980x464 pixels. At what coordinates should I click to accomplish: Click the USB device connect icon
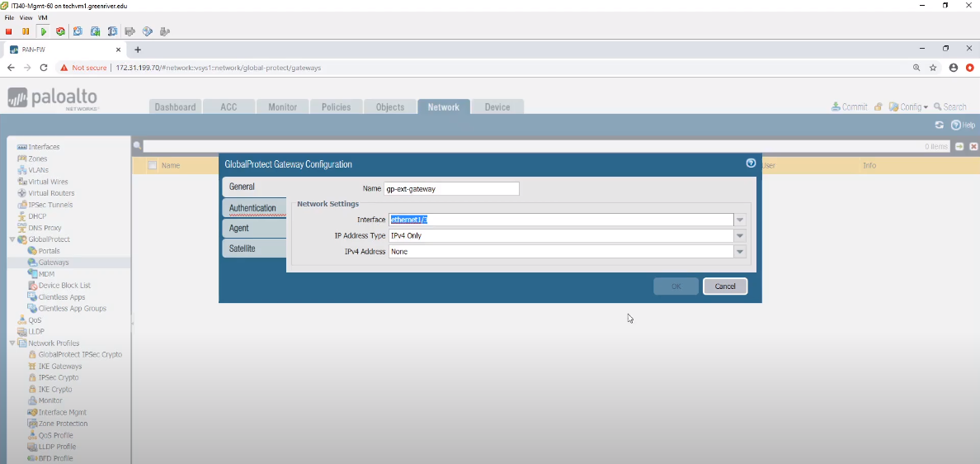pos(165,31)
